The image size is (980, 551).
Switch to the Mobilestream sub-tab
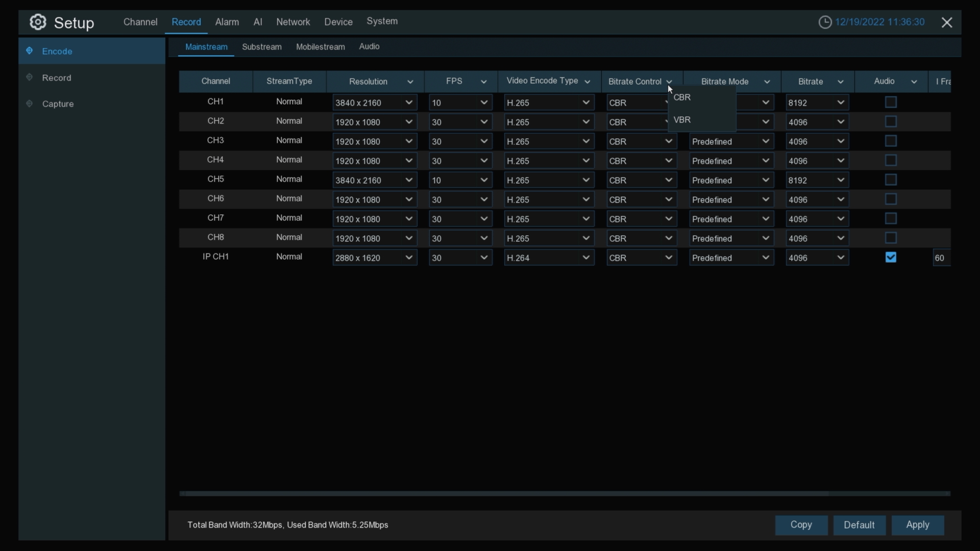tap(321, 47)
